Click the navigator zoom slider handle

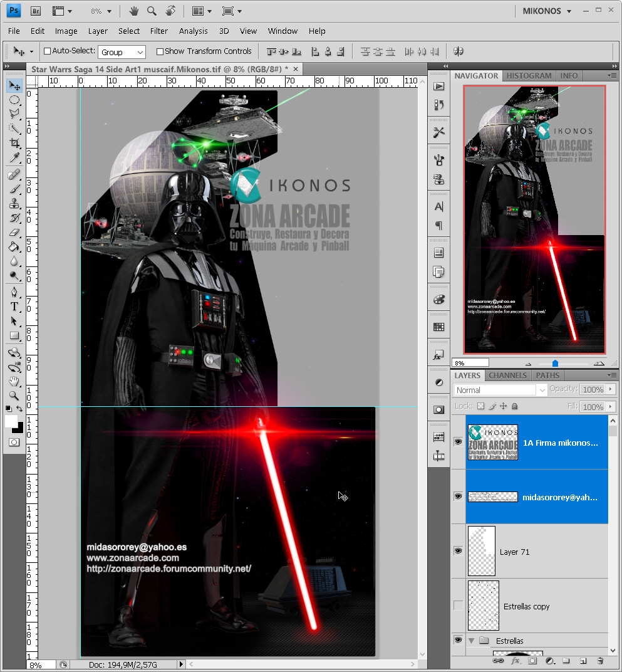555,364
